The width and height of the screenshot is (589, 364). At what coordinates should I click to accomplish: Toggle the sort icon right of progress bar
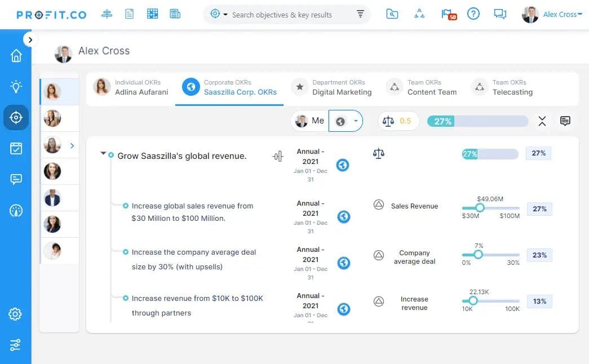pos(542,121)
